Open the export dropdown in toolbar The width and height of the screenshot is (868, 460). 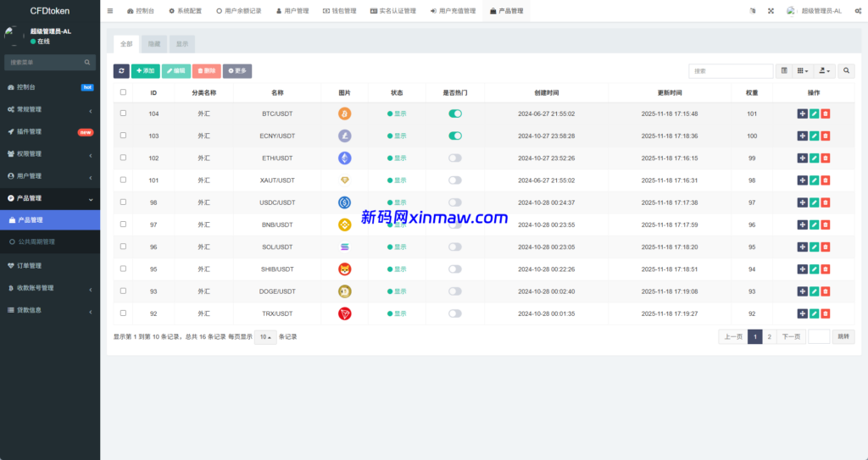tap(824, 71)
